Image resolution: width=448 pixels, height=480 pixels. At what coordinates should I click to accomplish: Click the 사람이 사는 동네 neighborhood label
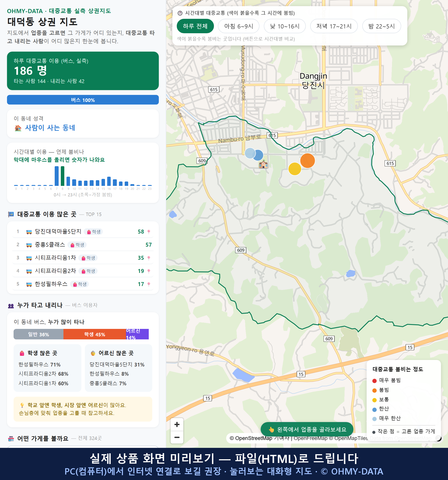[50, 128]
